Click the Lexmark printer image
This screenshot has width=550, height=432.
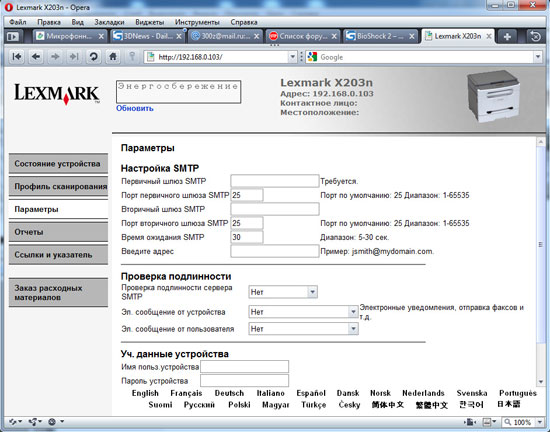[x=494, y=96]
